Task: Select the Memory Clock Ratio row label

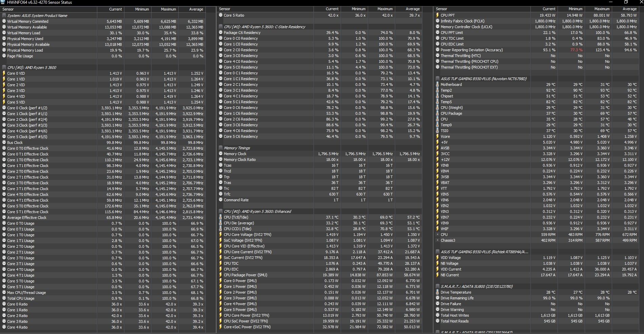Action: (x=240, y=160)
